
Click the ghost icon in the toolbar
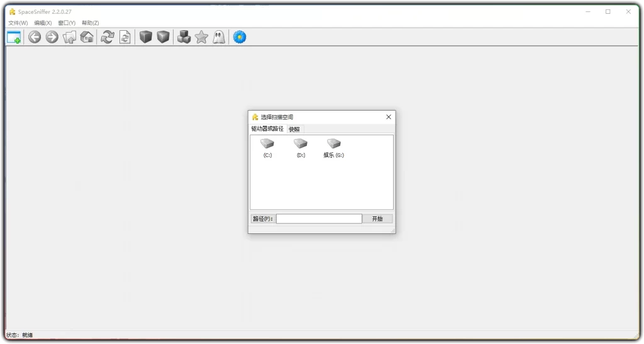pyautogui.click(x=218, y=37)
